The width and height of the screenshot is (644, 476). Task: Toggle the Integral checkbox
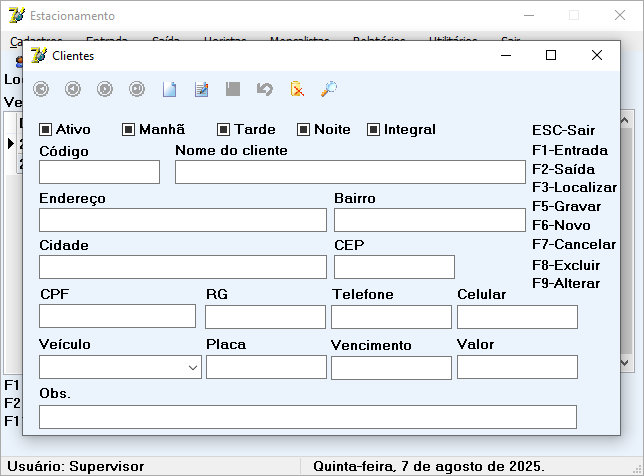tap(373, 129)
